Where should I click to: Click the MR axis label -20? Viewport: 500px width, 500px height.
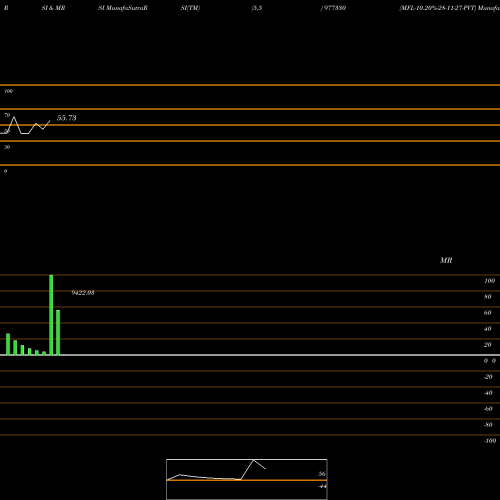[488, 377]
